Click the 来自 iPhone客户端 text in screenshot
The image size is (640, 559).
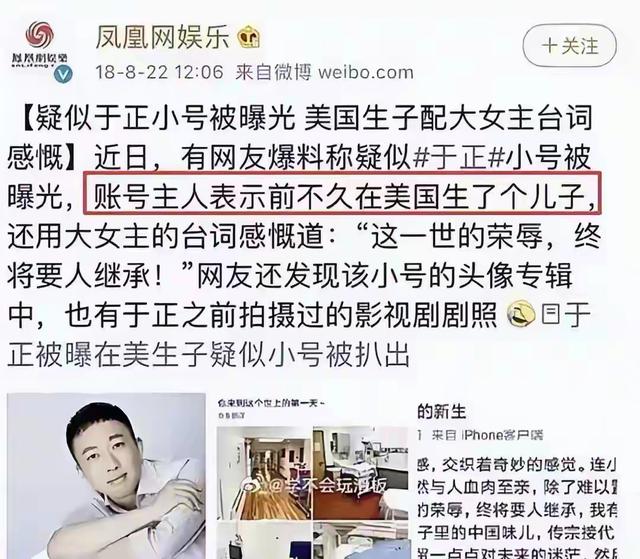tap(487, 435)
